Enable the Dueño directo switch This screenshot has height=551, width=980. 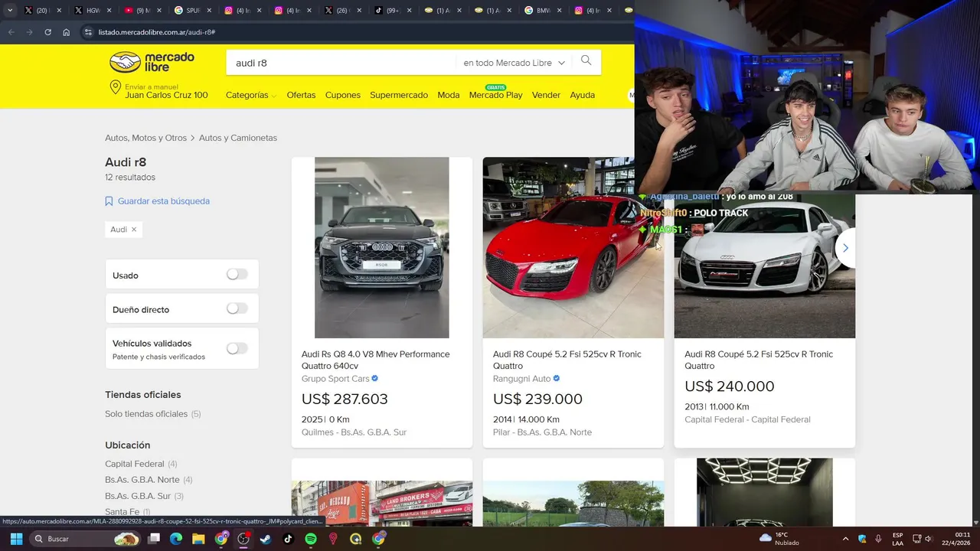[237, 308]
